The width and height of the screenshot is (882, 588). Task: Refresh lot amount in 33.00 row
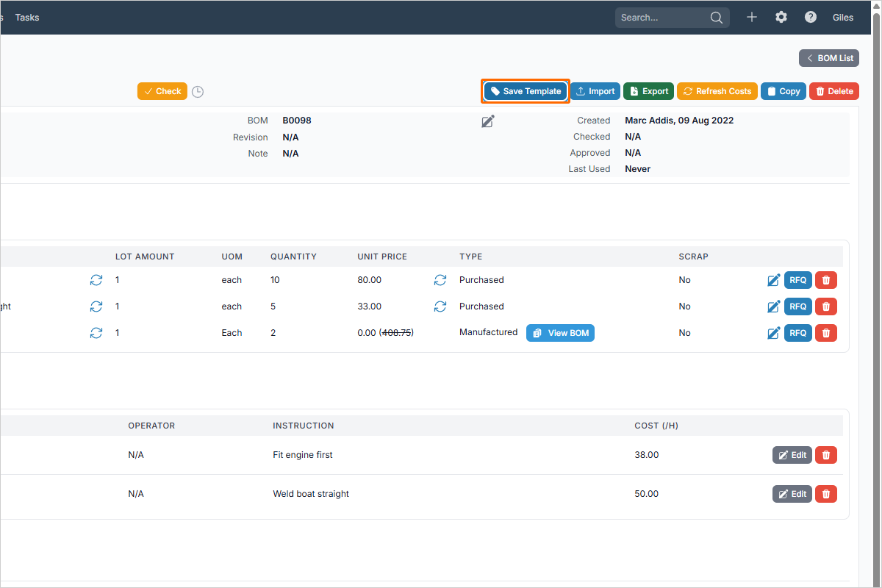[x=96, y=306]
